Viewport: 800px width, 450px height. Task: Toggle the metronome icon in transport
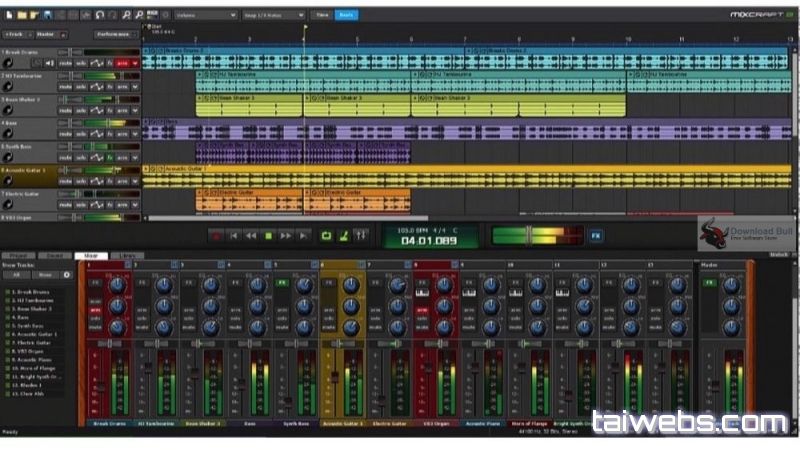tap(342, 235)
